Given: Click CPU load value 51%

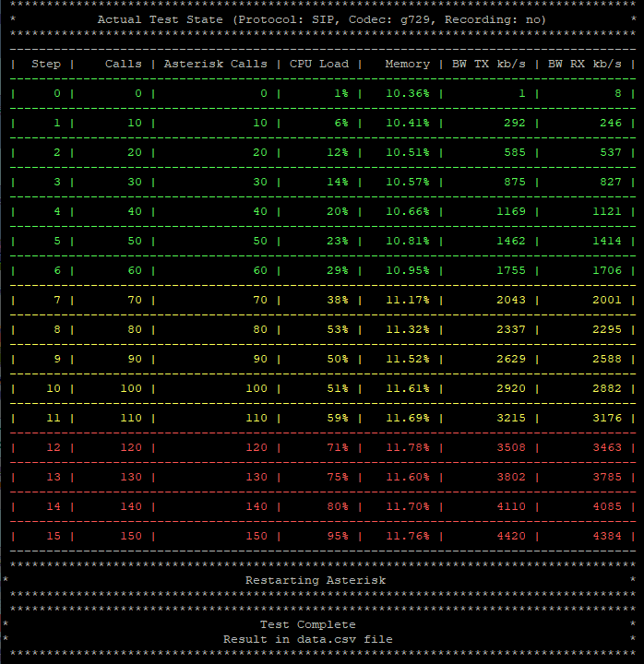Looking at the screenshot, I should coord(338,388).
